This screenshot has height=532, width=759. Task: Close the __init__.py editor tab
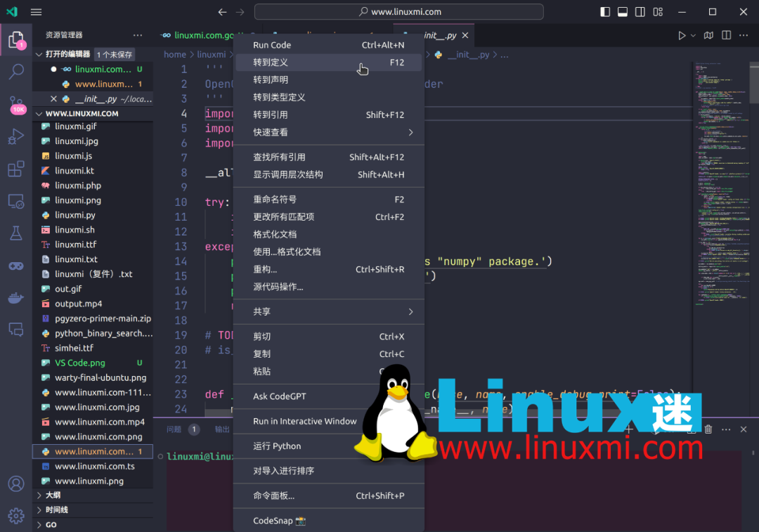pos(465,35)
